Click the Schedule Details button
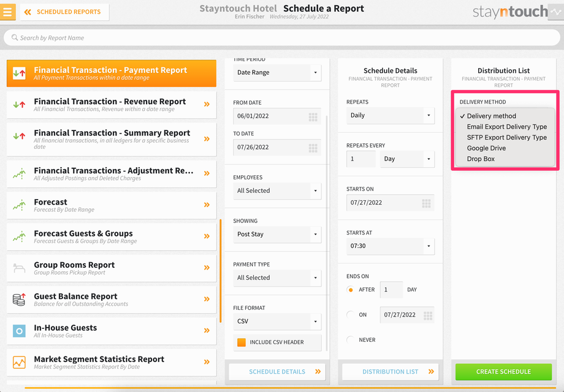Screen dimensions: 564x392 (277, 372)
